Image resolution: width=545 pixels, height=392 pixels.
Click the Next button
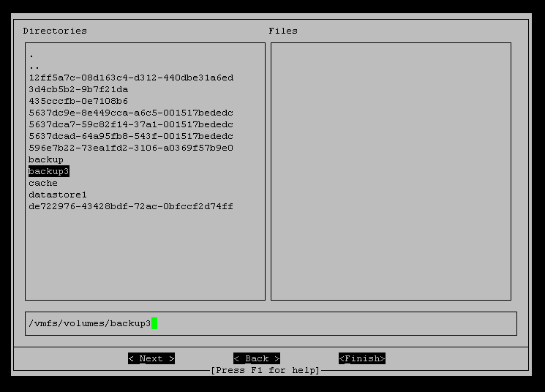pos(151,358)
